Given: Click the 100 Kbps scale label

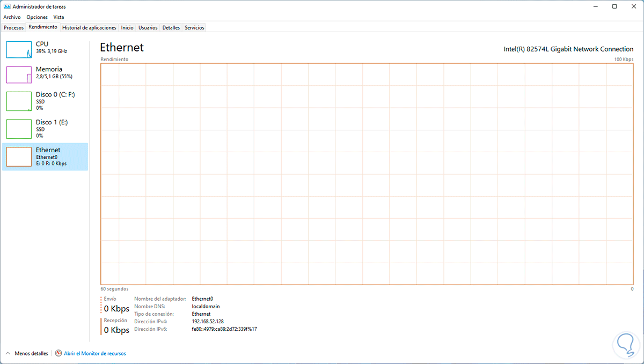Looking at the screenshot, I should tap(624, 59).
